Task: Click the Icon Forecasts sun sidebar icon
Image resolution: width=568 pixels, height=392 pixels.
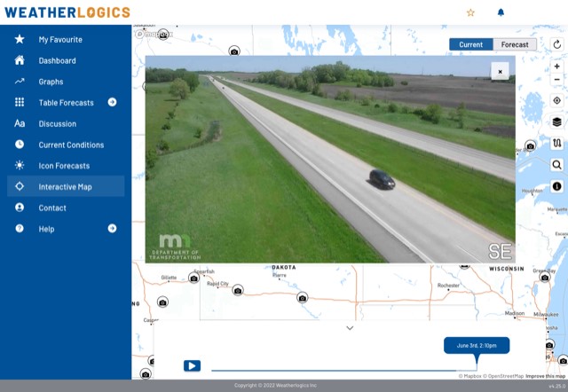Action: click(x=20, y=165)
